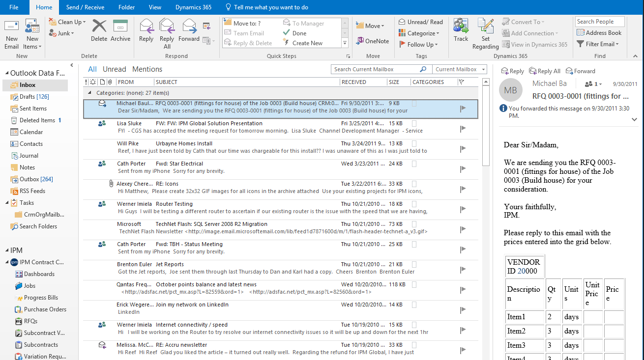Screen dimensions: 644x360
Task: Collapse the Categories (none) group
Action: click(89, 92)
